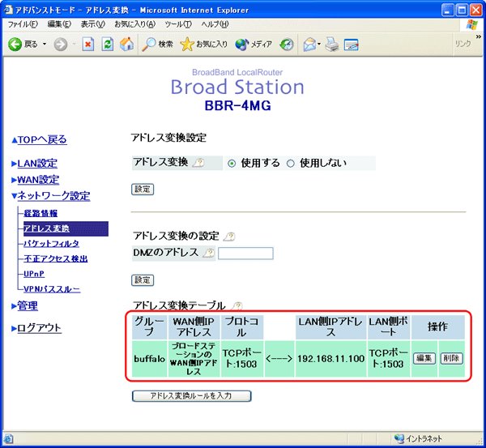This screenshot has height=448, width=486.
Task: Click the リンク links bar label
Action: coord(463,44)
